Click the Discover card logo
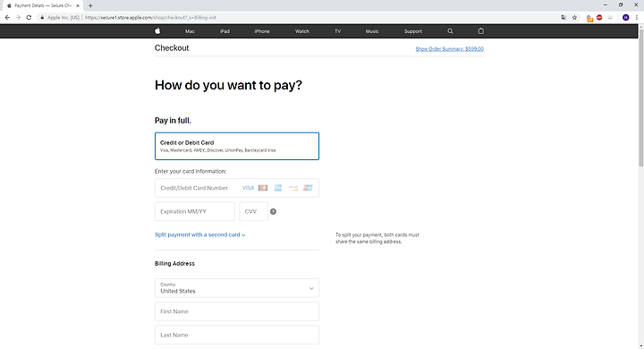 (x=292, y=188)
